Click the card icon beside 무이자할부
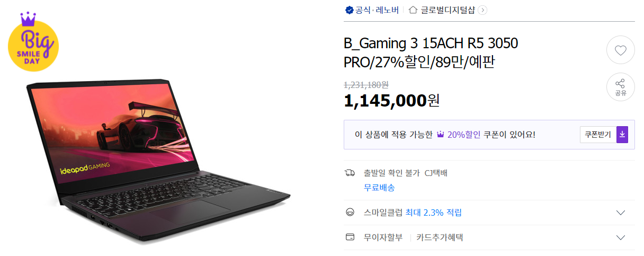Viewport: 644px width, 256px height. coord(350,237)
